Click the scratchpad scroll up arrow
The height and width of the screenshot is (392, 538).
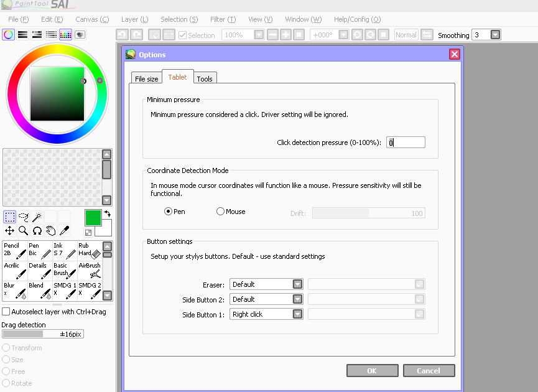click(107, 154)
